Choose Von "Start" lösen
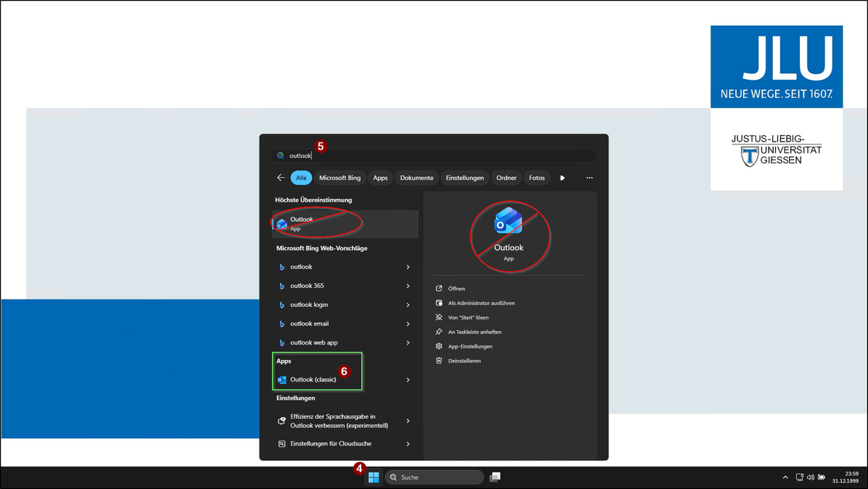The width and height of the screenshot is (868, 489). [x=468, y=317]
